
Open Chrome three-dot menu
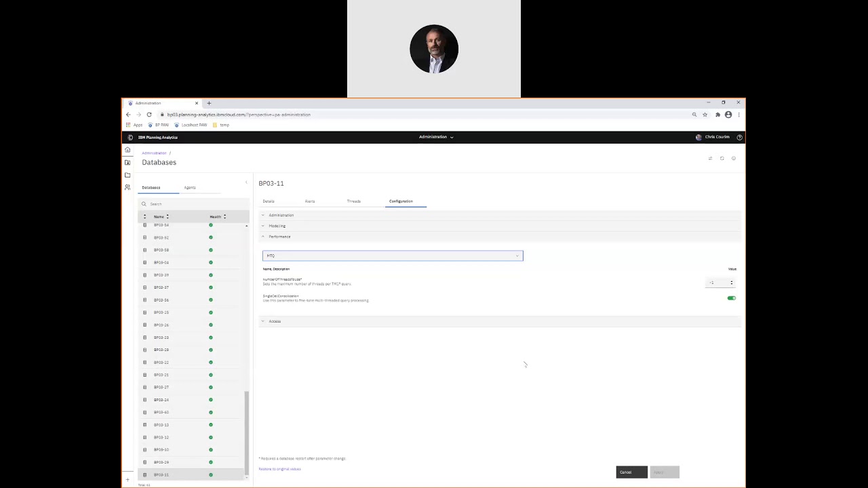[x=738, y=115]
